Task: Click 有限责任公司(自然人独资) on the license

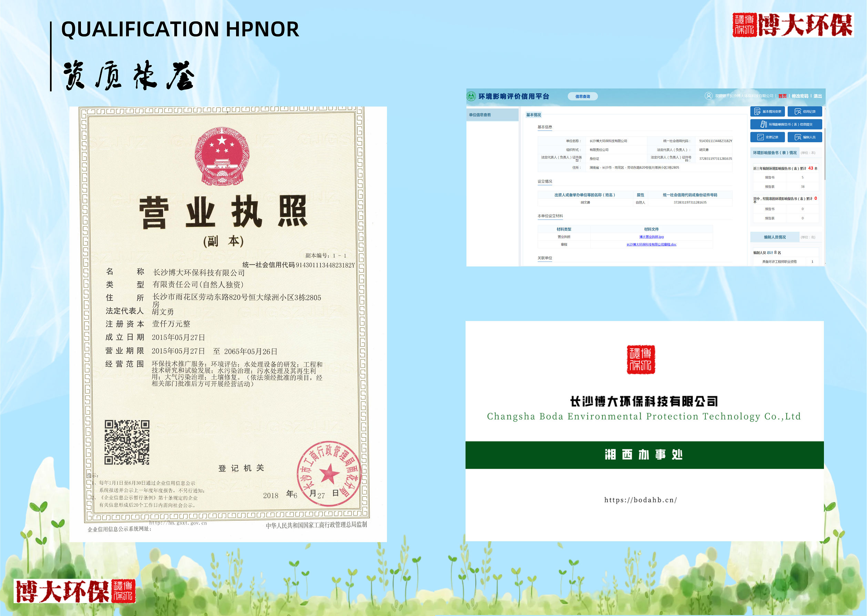Action: pos(198,284)
